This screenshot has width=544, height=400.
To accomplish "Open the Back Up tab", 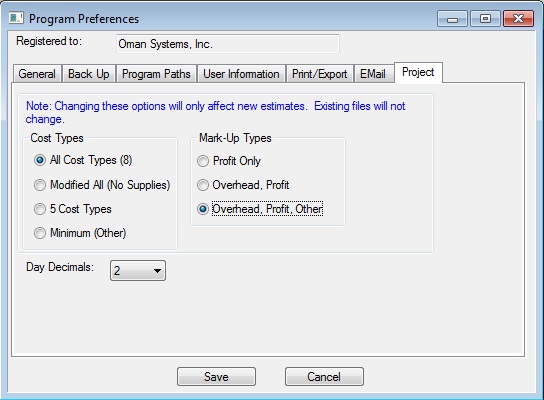I will point(88,74).
